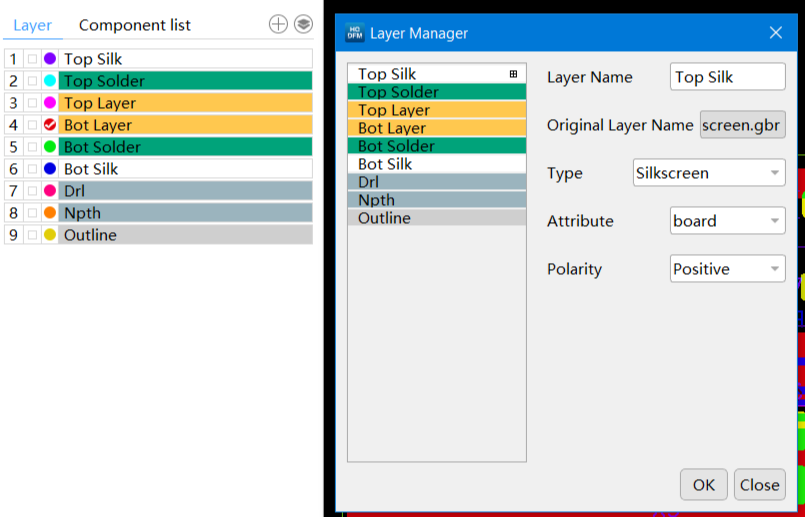Click the layer stack icon beside plus

point(303,24)
